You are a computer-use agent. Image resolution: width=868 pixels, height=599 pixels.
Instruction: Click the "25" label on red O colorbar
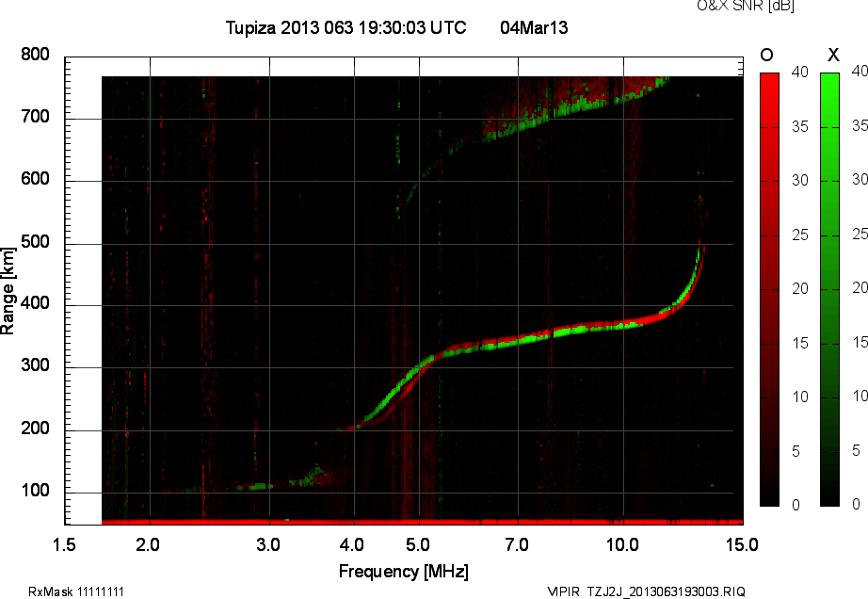pyautogui.click(x=799, y=235)
